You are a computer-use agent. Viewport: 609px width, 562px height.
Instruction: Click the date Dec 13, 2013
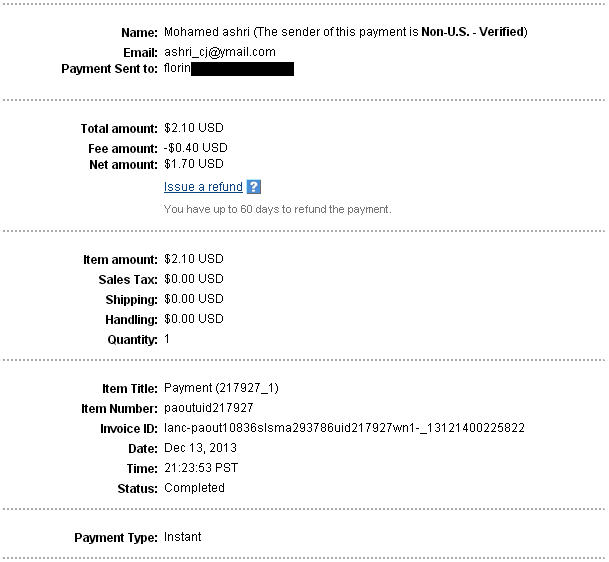coord(201,448)
